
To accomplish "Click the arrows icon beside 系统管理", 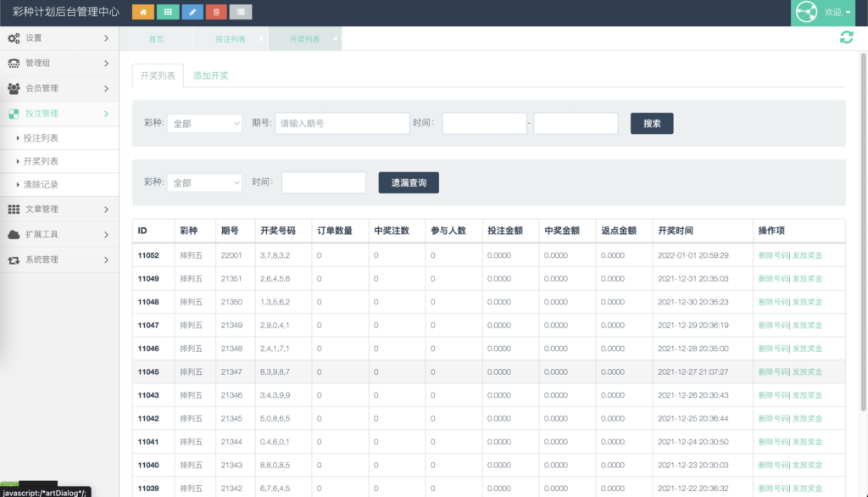I will pos(14,260).
